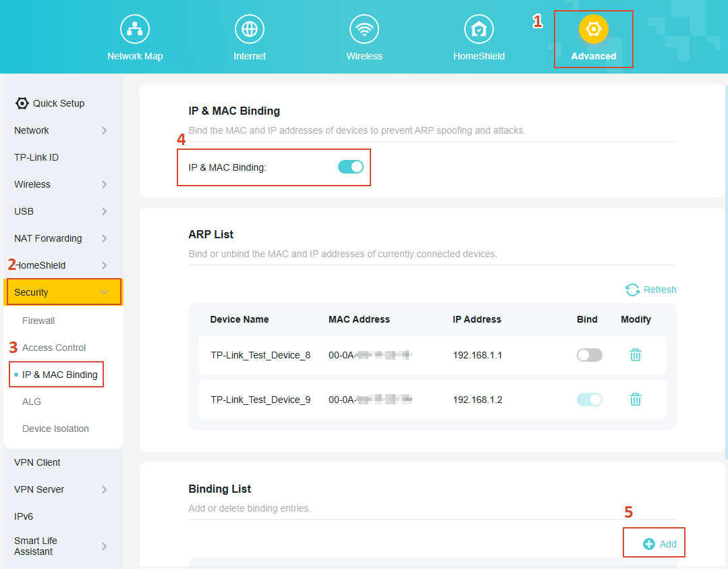This screenshot has width=728, height=569.
Task: Click the Add link text
Action: [x=668, y=544]
